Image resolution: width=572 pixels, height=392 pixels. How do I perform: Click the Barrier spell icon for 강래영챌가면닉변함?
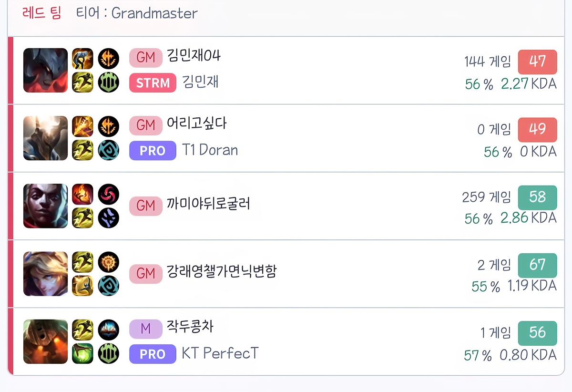pos(82,286)
